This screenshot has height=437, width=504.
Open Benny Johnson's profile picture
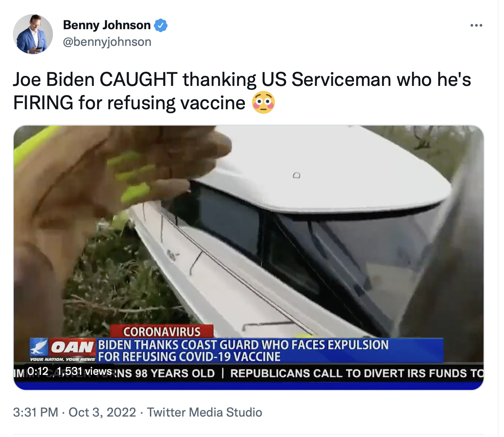point(33,34)
